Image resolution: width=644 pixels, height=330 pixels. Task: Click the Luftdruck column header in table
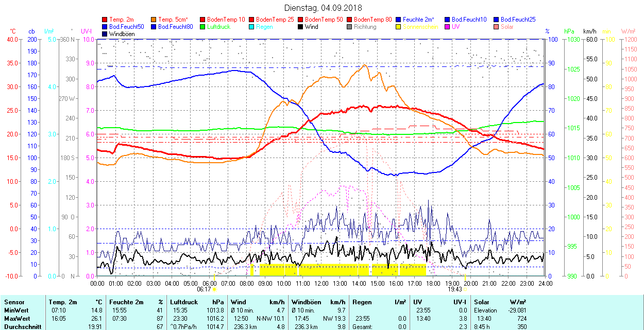(183, 302)
